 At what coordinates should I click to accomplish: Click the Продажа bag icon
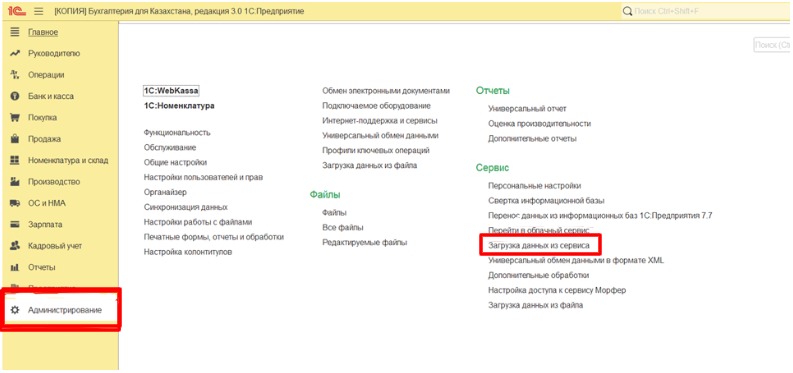[x=15, y=138]
